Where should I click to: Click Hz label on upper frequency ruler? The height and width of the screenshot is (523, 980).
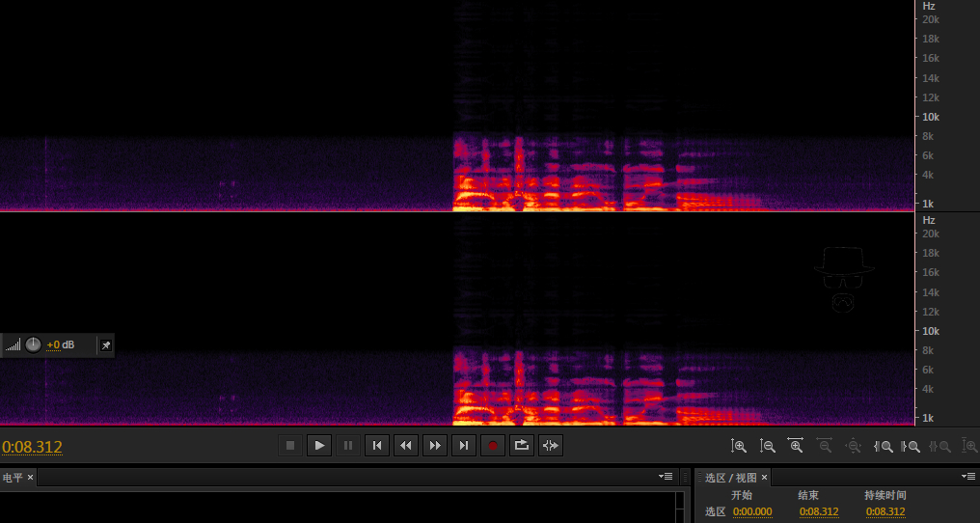929,6
